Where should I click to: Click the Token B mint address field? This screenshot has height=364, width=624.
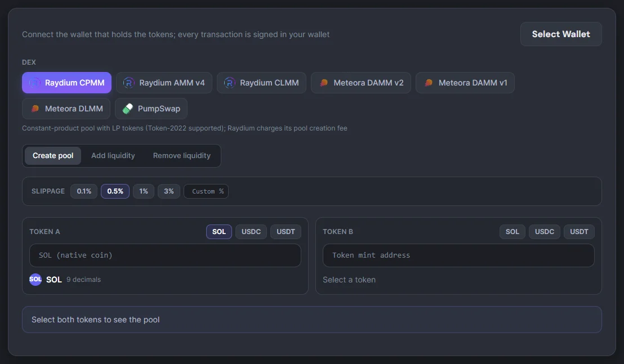458,255
